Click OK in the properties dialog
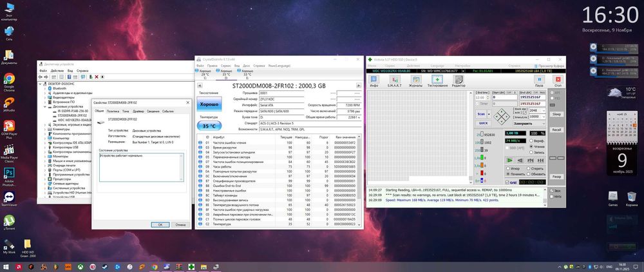644x272 pixels. point(160,225)
